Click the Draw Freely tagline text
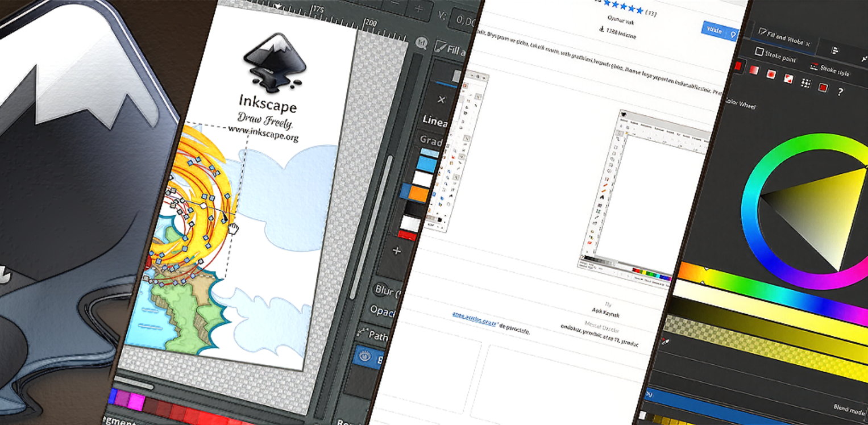 264,120
